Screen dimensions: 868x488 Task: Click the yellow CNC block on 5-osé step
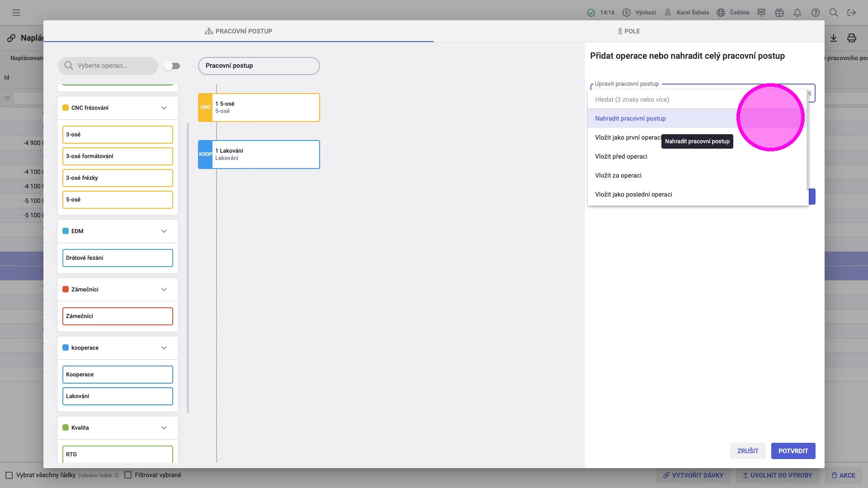click(205, 108)
